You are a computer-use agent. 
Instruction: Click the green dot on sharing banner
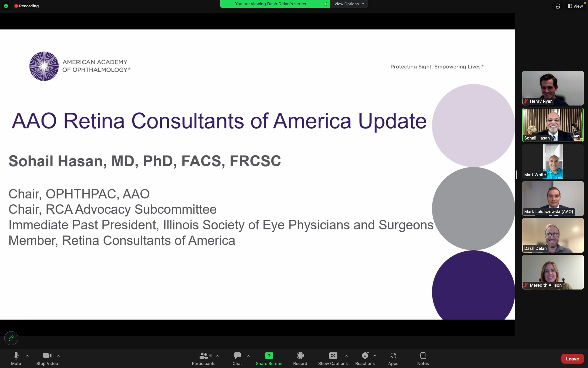pyautogui.click(x=325, y=4)
